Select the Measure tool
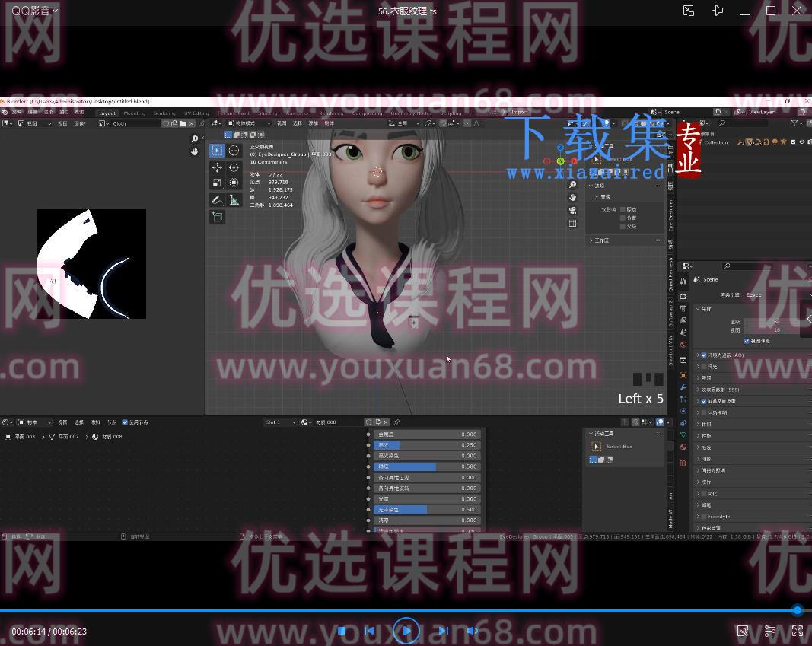812x646 pixels. [234, 200]
